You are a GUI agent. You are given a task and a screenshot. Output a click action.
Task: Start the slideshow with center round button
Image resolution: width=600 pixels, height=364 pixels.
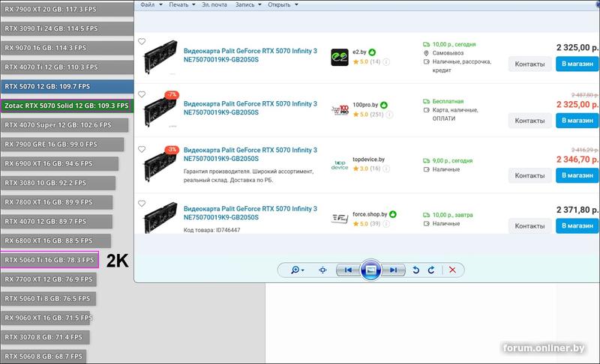(x=370, y=270)
